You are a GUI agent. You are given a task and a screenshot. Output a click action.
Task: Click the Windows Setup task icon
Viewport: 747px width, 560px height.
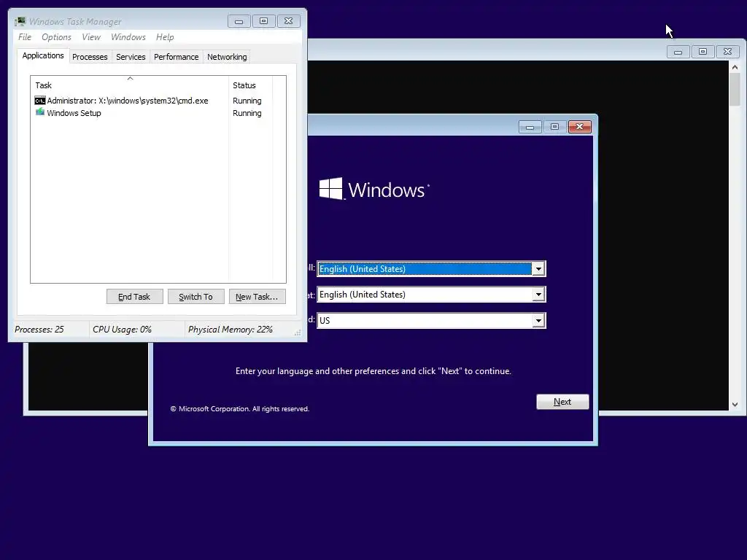(40, 112)
